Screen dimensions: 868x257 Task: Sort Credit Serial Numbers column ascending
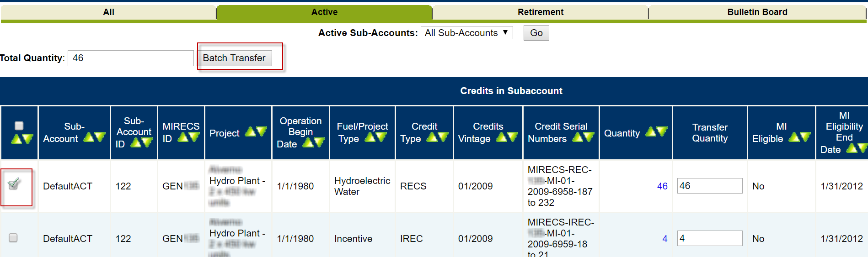[578, 137]
